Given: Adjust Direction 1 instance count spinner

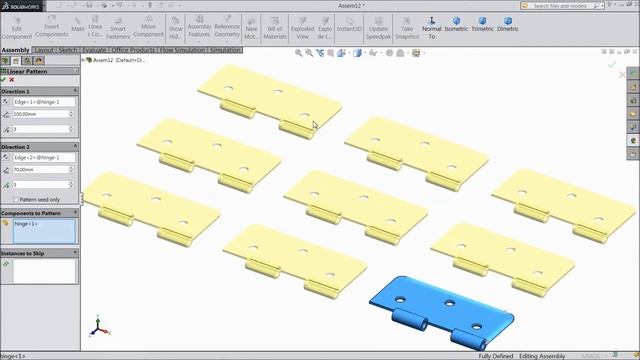Looking at the screenshot, I should [x=71, y=129].
